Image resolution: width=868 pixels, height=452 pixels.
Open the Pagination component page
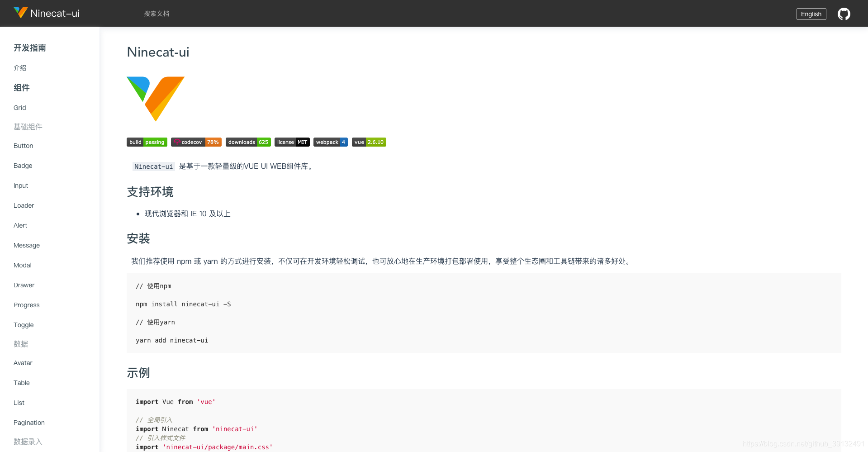(29, 423)
